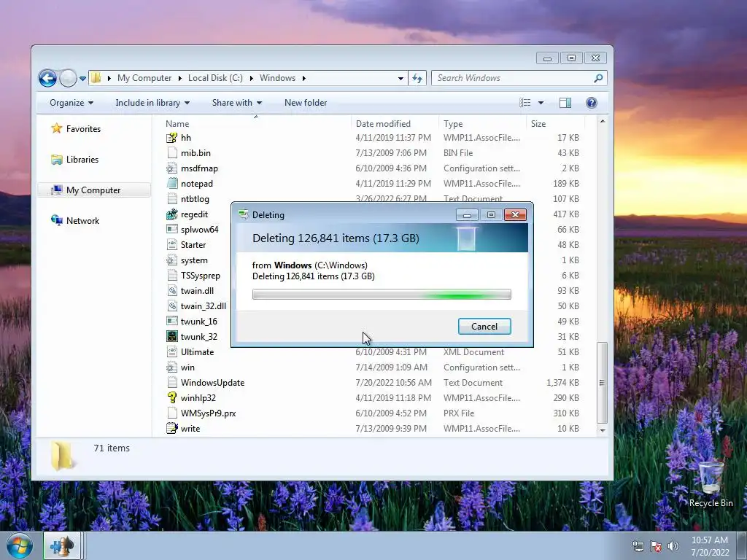Open the Organize menu
This screenshot has height=560, width=747.
pyautogui.click(x=71, y=103)
